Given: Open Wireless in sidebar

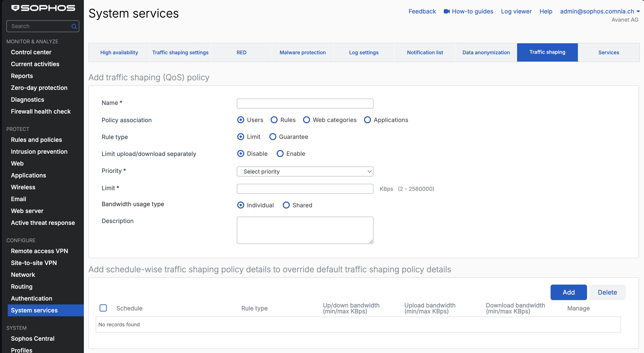Looking at the screenshot, I should click(23, 187).
